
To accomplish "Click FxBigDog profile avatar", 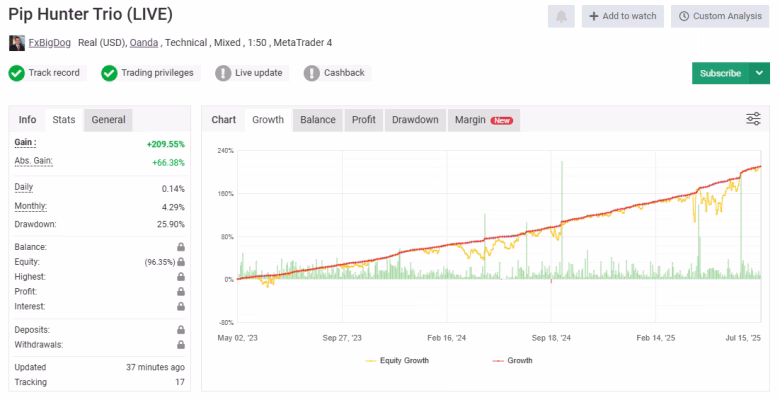I will point(17,43).
